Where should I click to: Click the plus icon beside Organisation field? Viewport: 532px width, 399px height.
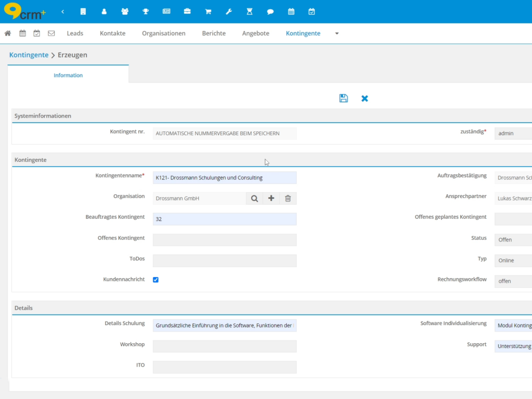point(271,198)
